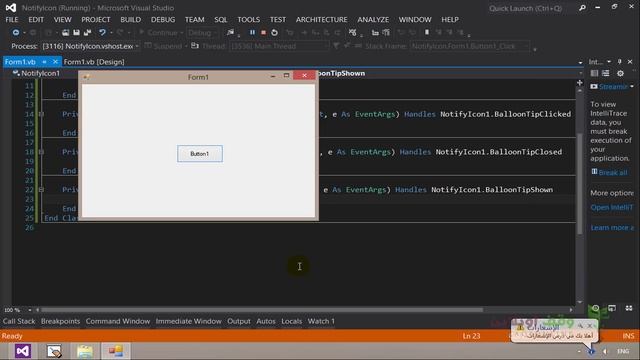Close the Form1.vb code tab
The image size is (640, 360).
pos(55,62)
